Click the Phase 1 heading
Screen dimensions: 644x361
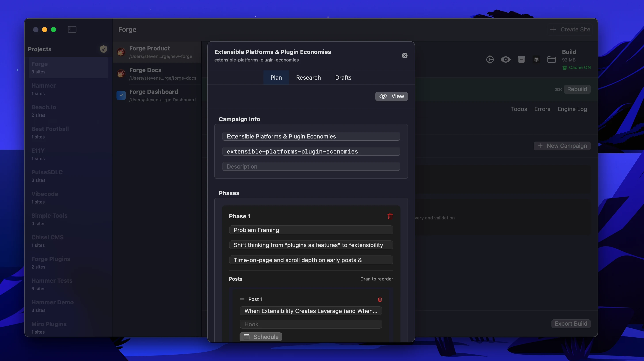[240, 216]
